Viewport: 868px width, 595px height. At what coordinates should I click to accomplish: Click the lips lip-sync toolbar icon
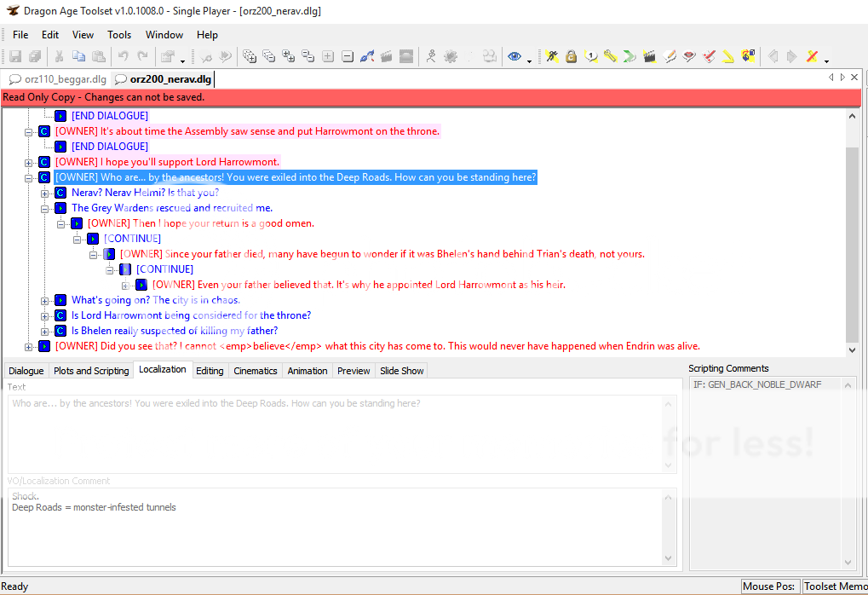[x=689, y=57]
